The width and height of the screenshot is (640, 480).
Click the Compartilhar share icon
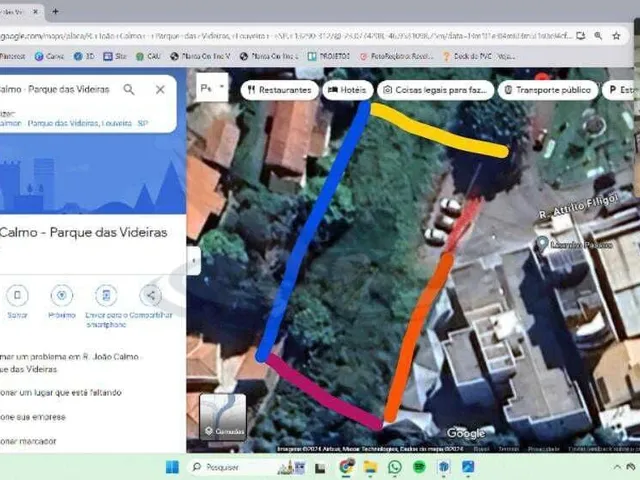151,295
